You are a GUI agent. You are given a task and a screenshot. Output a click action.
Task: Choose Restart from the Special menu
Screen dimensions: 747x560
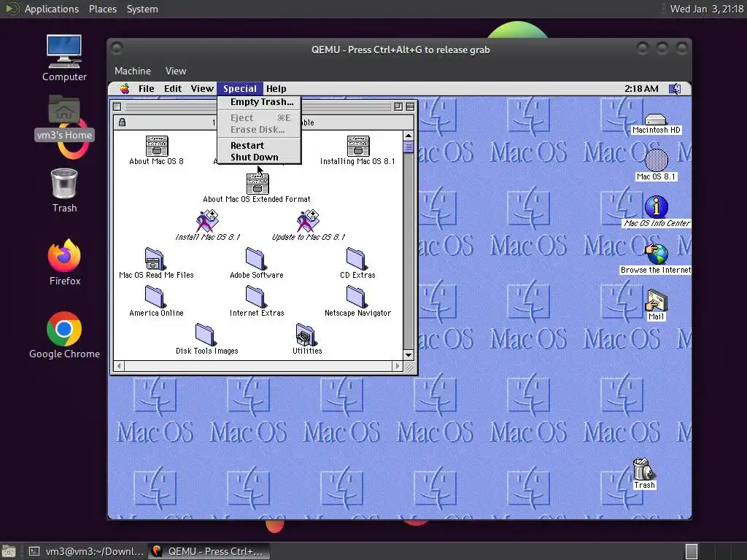pyautogui.click(x=259, y=146)
